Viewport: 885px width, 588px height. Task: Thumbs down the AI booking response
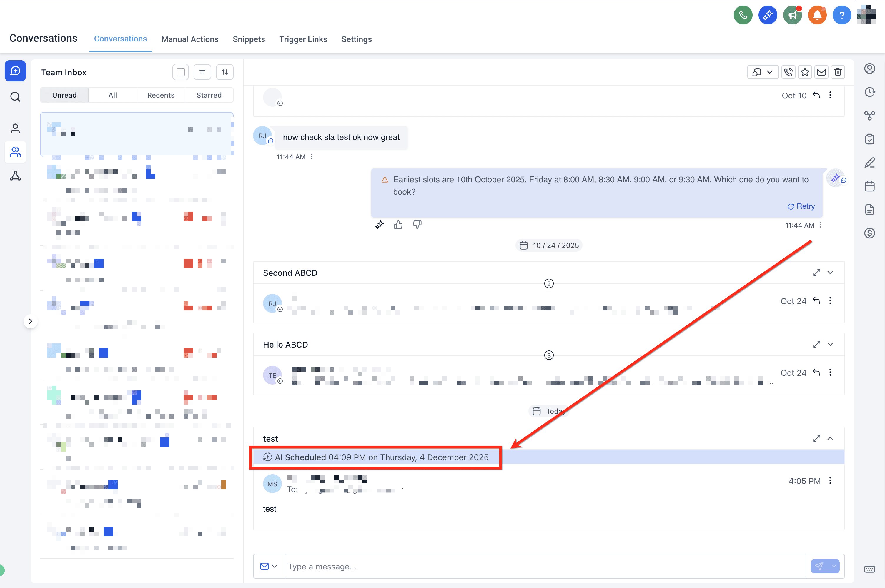417,224
